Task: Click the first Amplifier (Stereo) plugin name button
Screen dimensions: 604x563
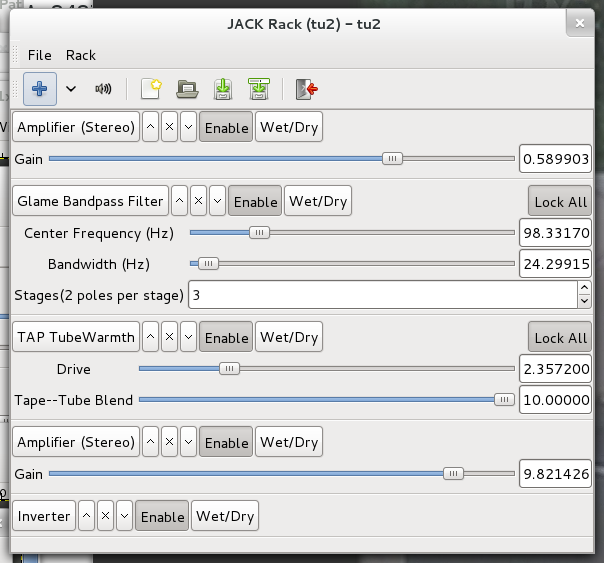Action: pyautogui.click(x=76, y=127)
